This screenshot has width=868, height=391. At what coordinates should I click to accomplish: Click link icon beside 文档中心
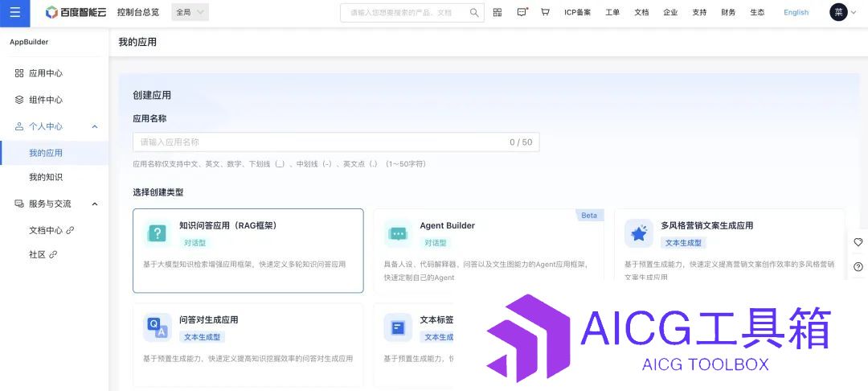coord(70,230)
